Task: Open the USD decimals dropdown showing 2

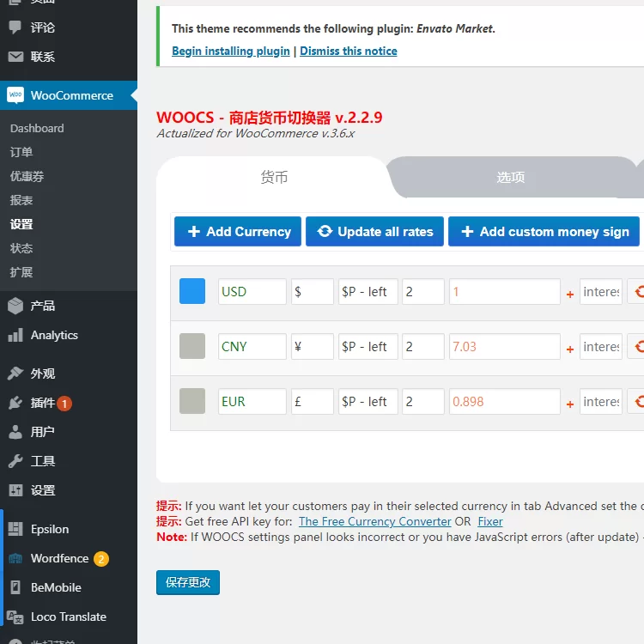Action: click(x=423, y=292)
